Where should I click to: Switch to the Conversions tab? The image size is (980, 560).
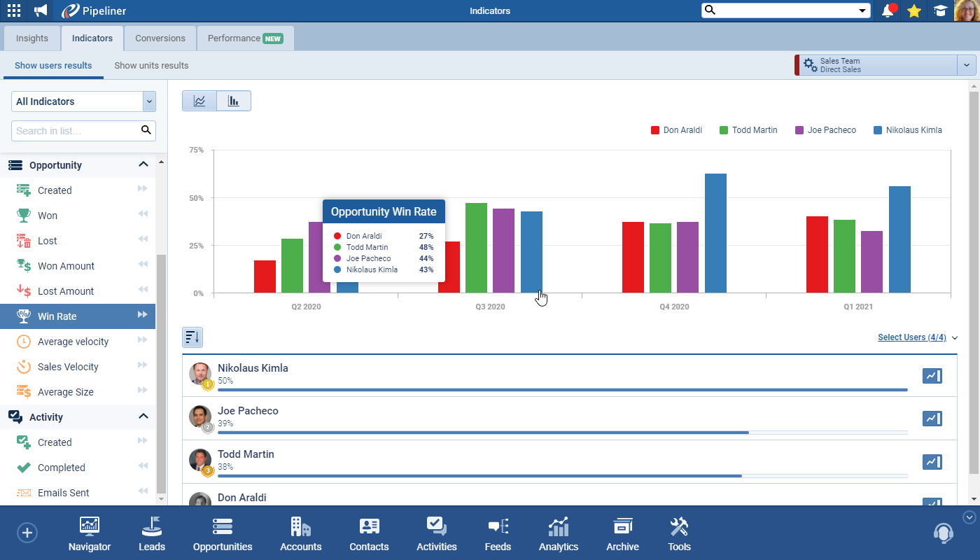coord(160,38)
